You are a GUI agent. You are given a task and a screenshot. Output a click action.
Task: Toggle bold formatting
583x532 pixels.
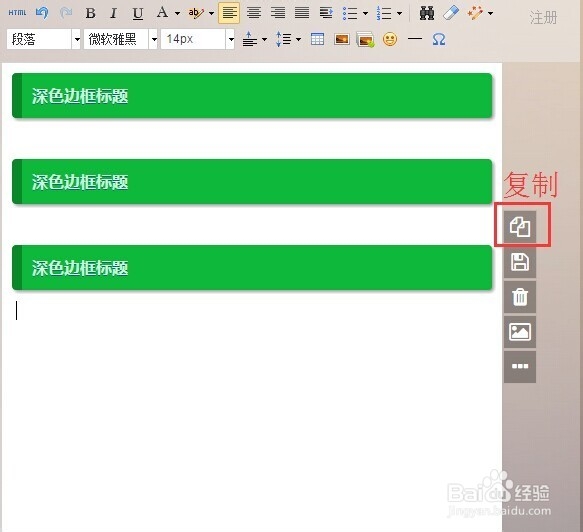(90, 13)
